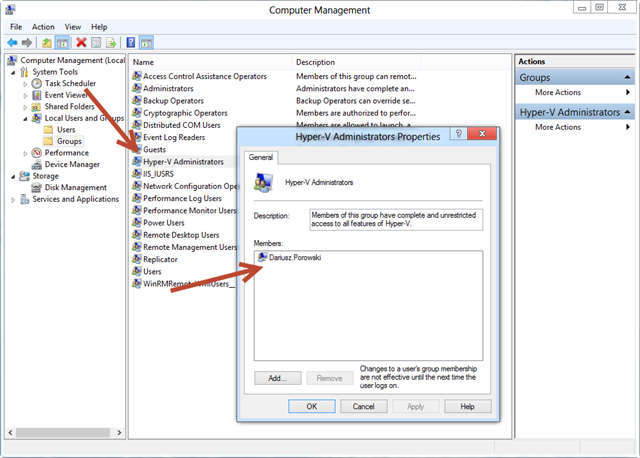Collapse the Storage tree node
This screenshot has width=640, height=458.
13,177
